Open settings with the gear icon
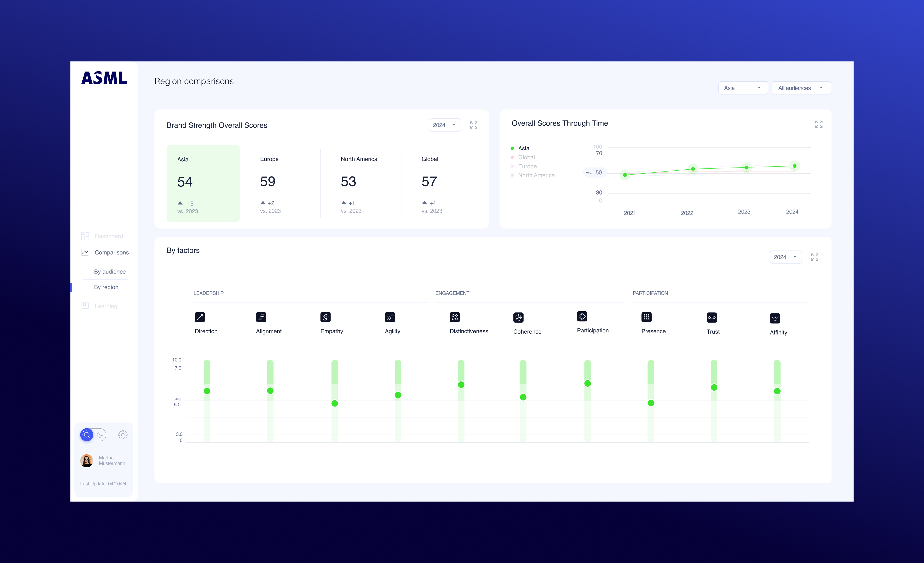Screen dimensions: 924x563 [123, 435]
